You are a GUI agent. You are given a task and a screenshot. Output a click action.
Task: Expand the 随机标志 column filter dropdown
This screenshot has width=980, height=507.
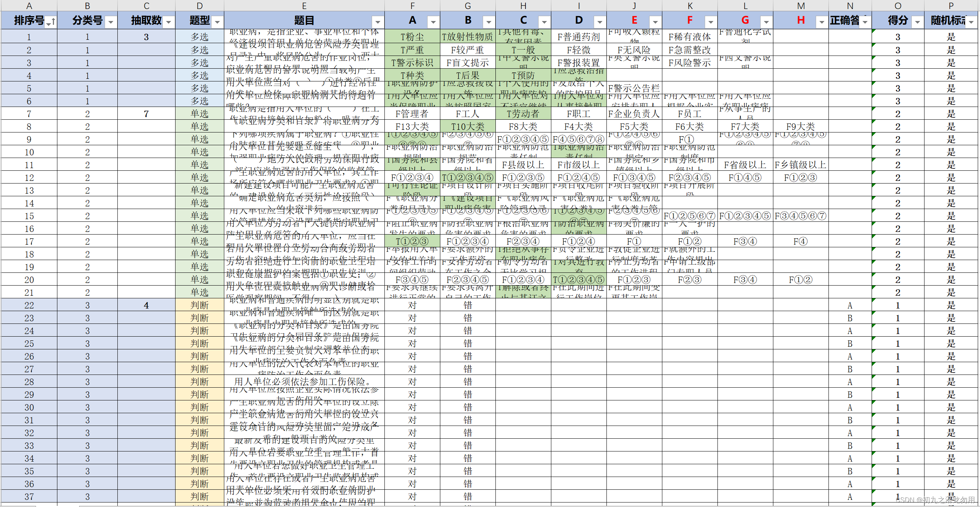click(x=971, y=22)
